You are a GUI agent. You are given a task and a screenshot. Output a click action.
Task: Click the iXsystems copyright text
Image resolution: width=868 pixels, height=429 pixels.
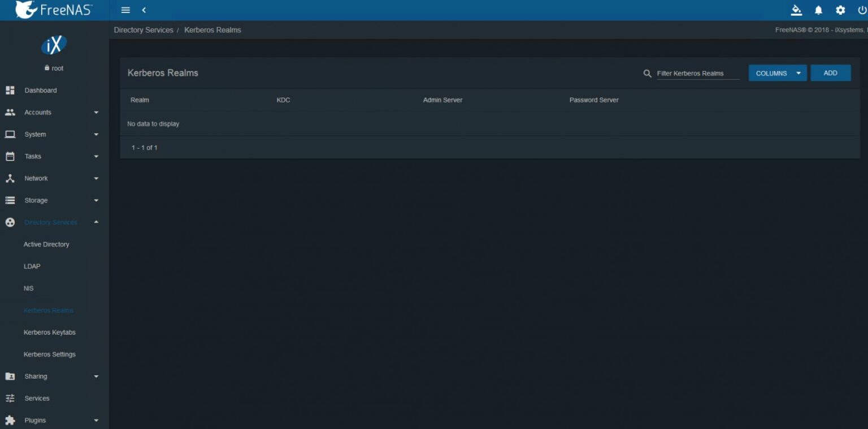[x=821, y=30]
